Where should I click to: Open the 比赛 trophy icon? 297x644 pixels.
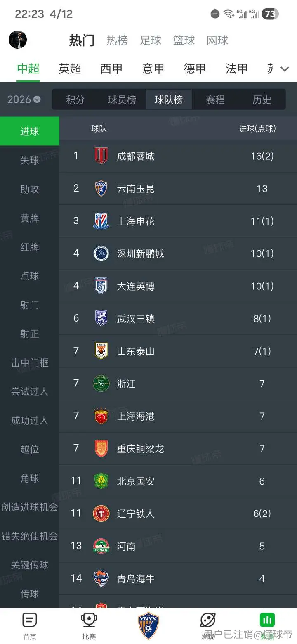tap(89, 620)
